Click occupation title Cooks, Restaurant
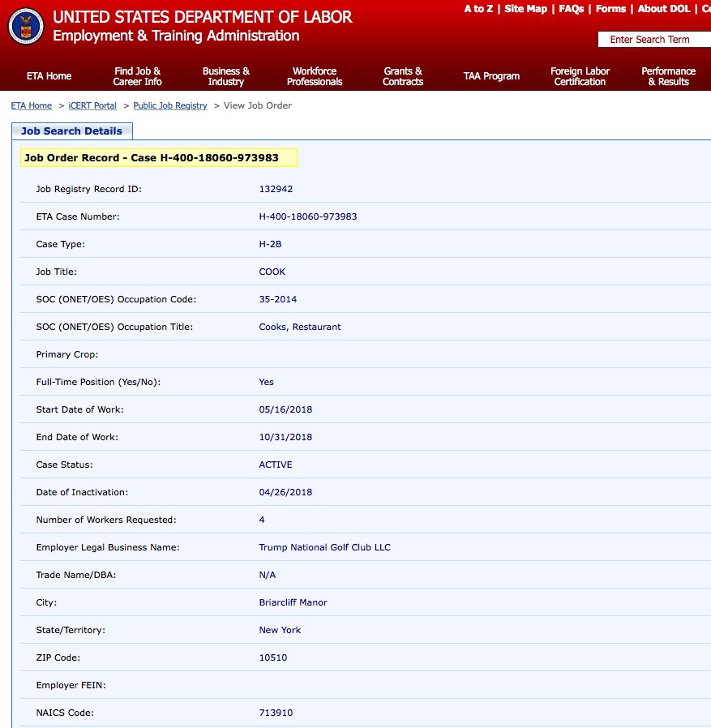 pos(300,327)
